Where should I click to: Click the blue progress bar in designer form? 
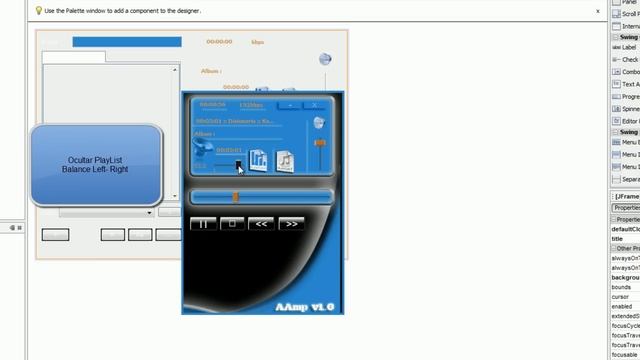point(127,42)
